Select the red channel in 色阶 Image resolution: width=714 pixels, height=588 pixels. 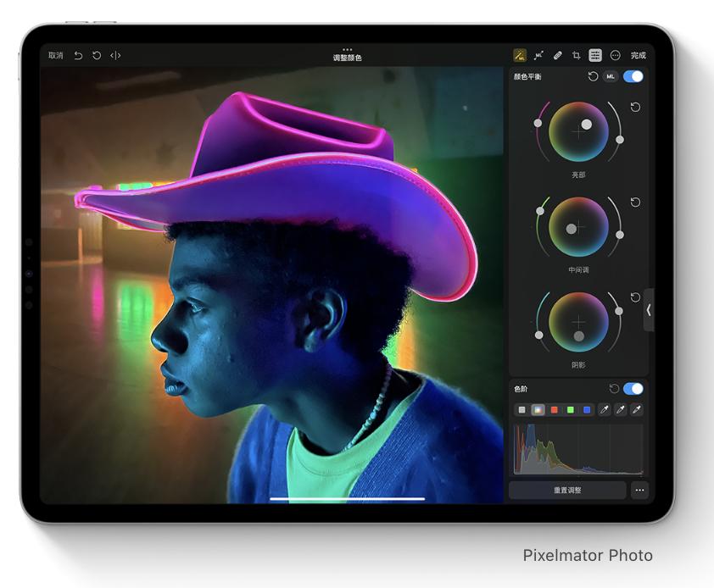pyautogui.click(x=554, y=409)
